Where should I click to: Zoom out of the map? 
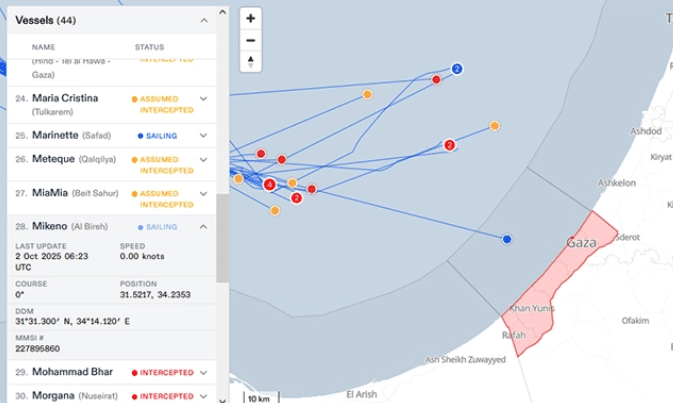[x=250, y=40]
